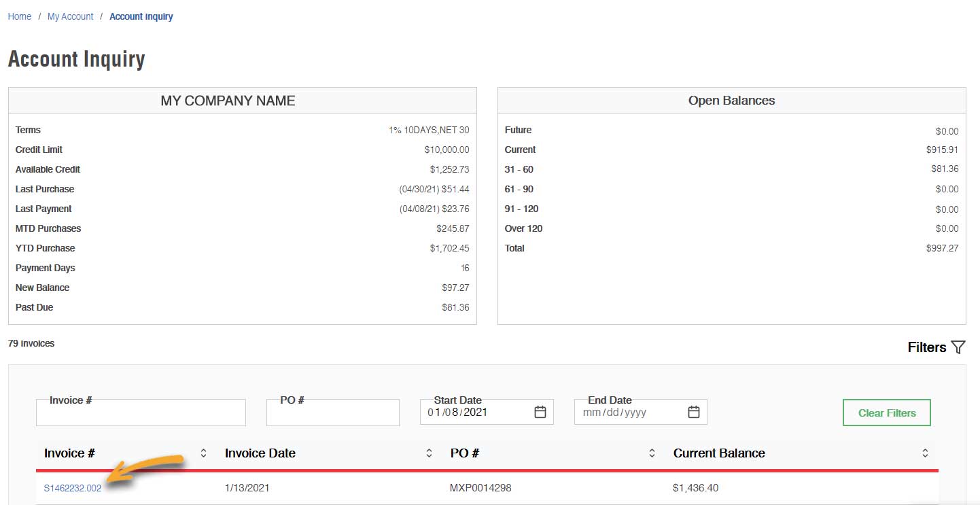980x505 pixels.
Task: Open My Account breadcrumb link
Action: [70, 16]
